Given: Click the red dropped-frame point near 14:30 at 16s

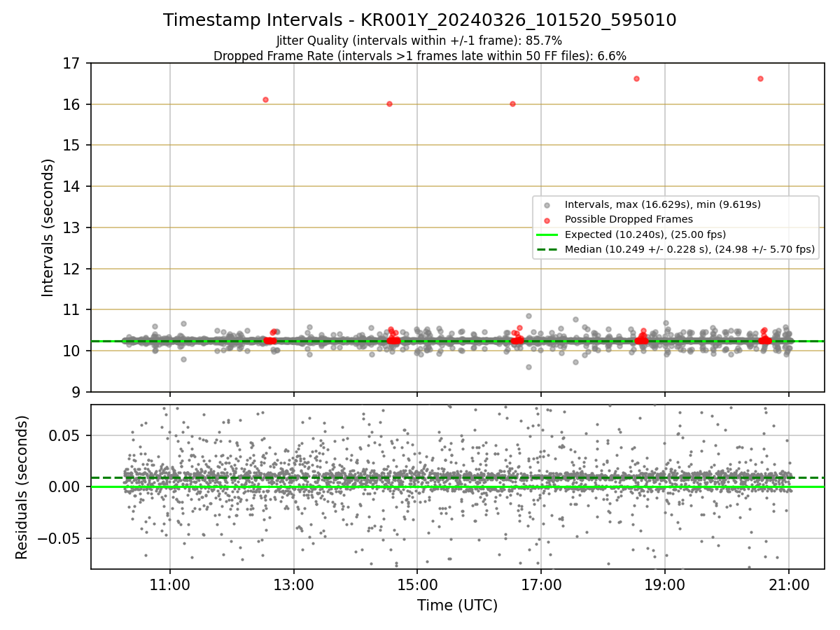Looking at the screenshot, I should pos(389,104).
